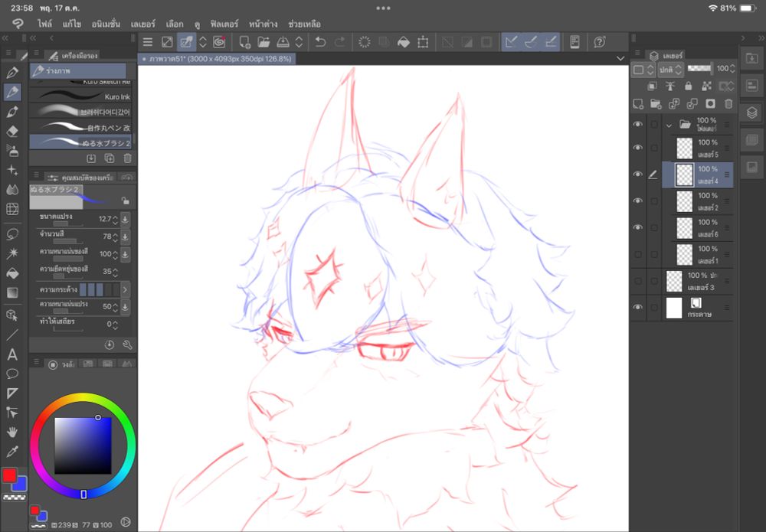Open the ปกติ blending mode dropdown
Image resolution: width=766 pixels, height=532 pixels.
tap(669, 70)
